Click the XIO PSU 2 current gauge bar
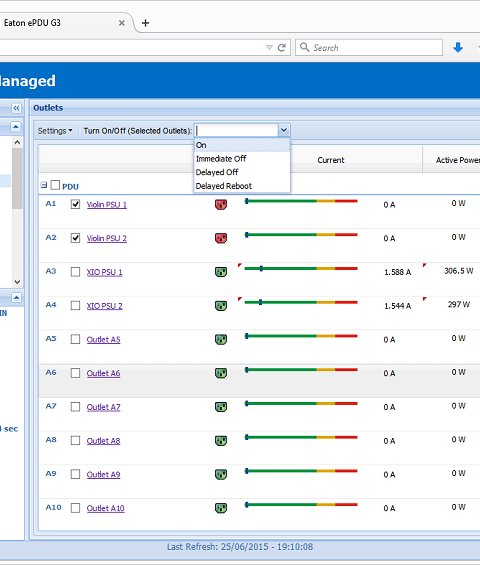Image resolution: width=480 pixels, height=565 pixels. 301,302
